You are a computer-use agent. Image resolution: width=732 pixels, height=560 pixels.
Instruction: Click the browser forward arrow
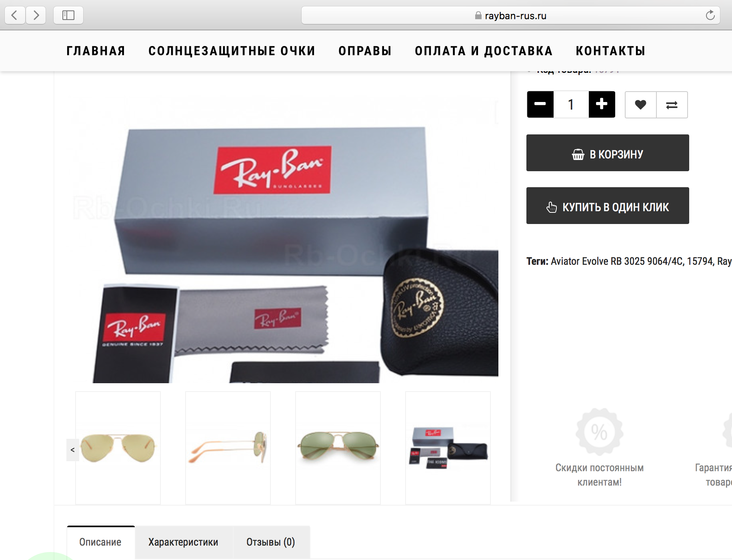36,15
